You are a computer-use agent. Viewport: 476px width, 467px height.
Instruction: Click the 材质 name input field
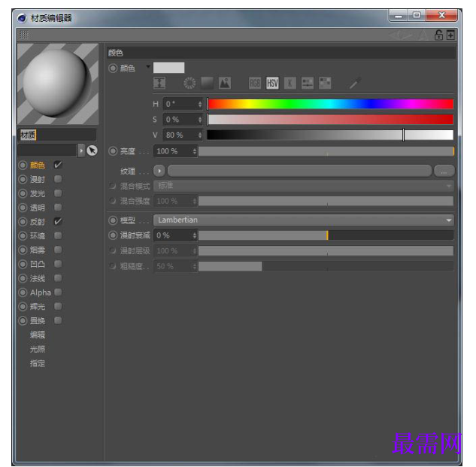pos(57,135)
